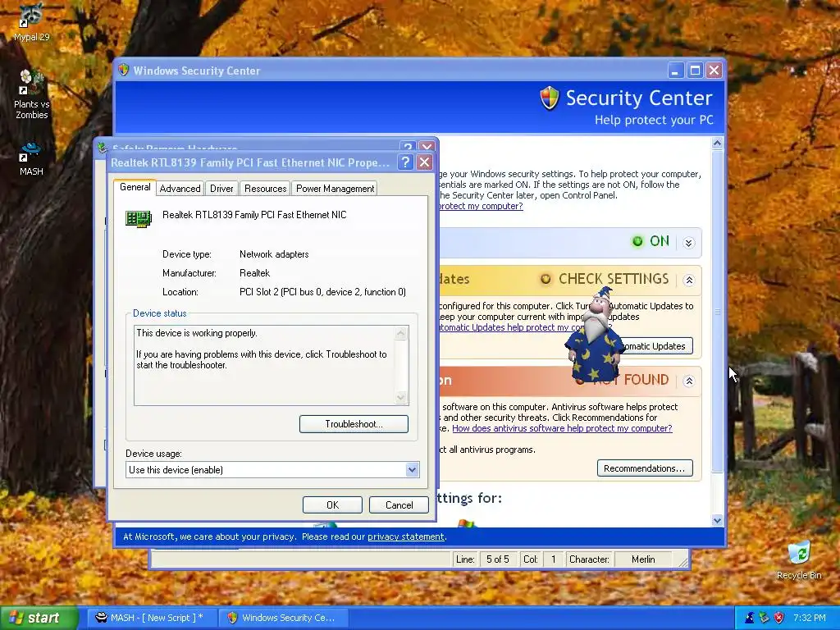Viewport: 840px width, 630px height.
Task: Click Safely Remove Hardware tray icon
Action: [764, 618]
